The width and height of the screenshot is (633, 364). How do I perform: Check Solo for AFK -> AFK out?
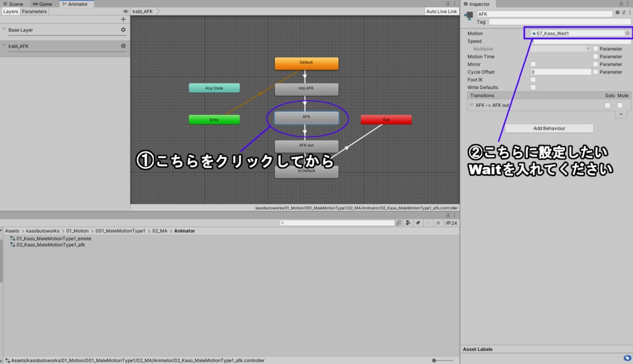tap(608, 105)
